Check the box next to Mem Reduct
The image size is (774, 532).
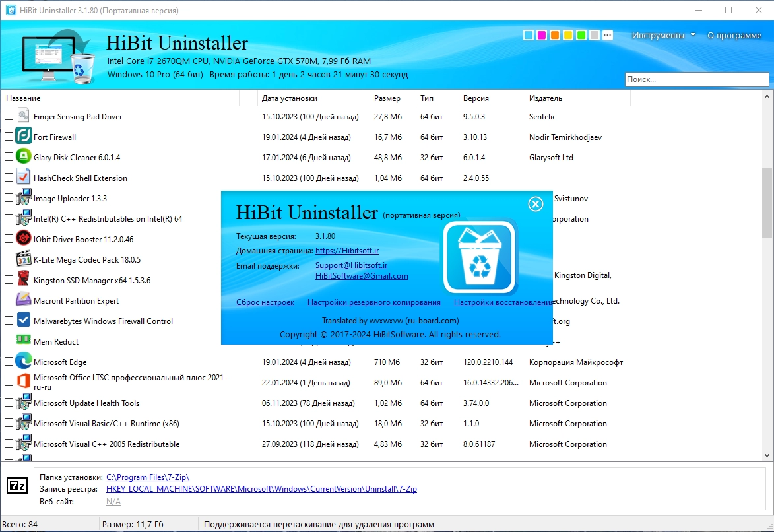coord(9,341)
